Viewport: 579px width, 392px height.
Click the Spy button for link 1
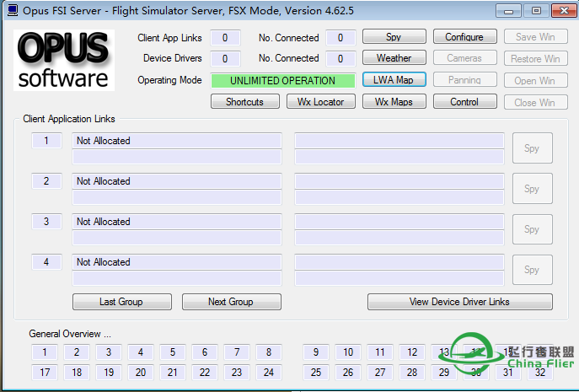coord(533,148)
